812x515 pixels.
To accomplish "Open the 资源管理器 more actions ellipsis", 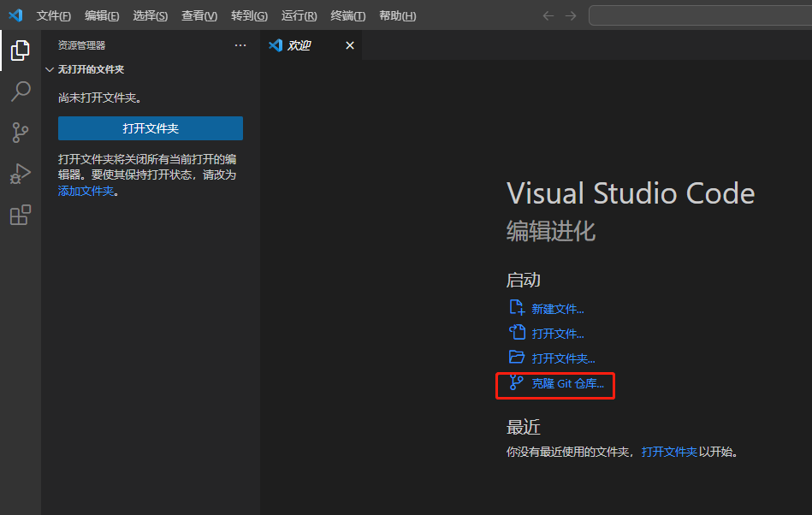I will pyautogui.click(x=240, y=45).
